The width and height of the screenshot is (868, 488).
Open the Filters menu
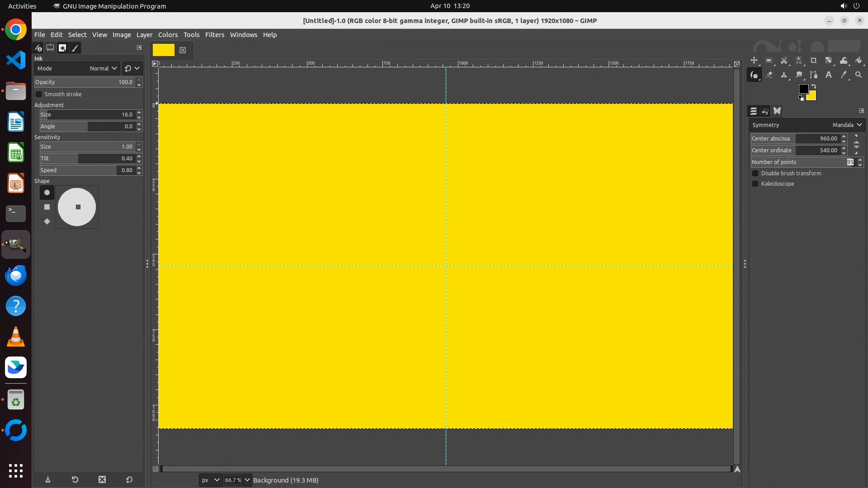click(214, 35)
